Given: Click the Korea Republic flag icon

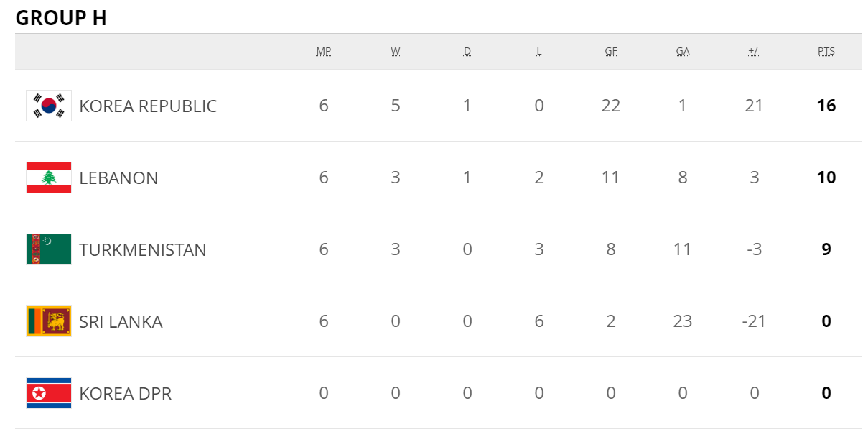Looking at the screenshot, I should point(49,106).
